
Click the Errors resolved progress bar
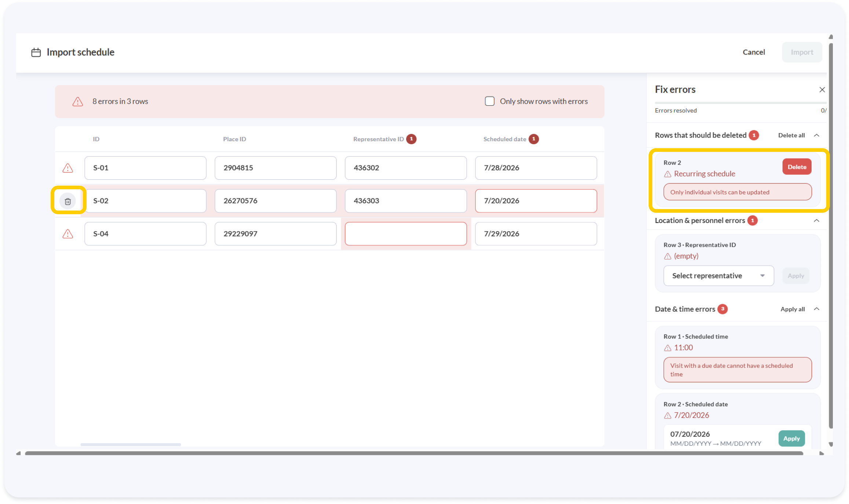pos(740,103)
